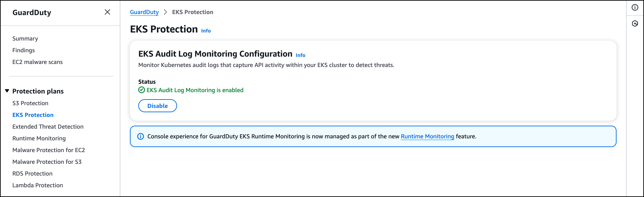Image resolution: width=644 pixels, height=197 pixels.
Task: Navigate to Findings
Action: (x=23, y=50)
